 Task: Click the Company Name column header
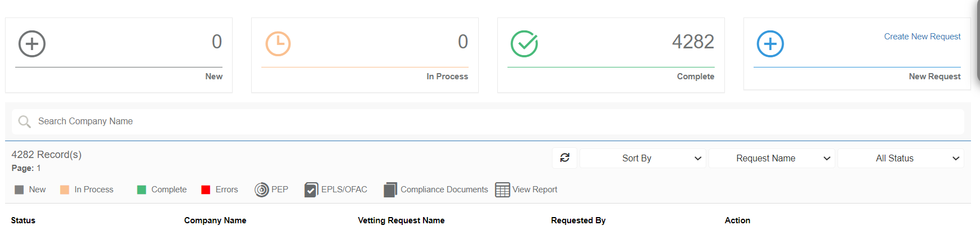pos(215,220)
